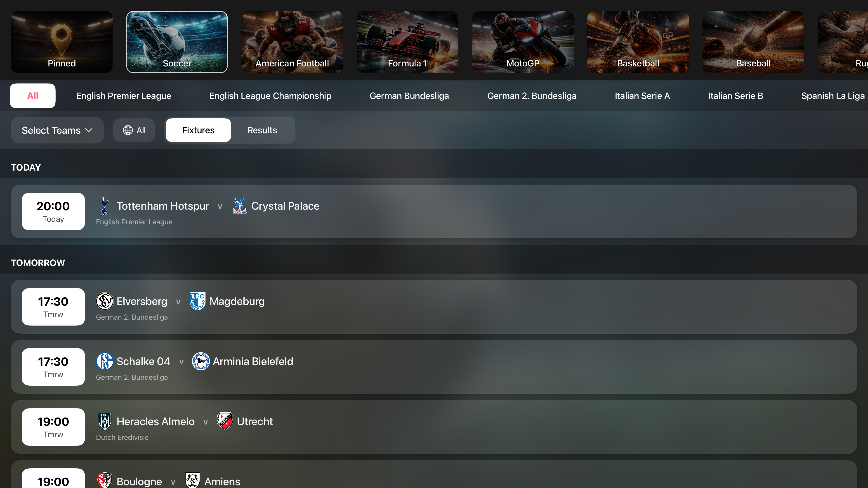
Task: Open the German Bundesliga tab
Action: point(409,96)
